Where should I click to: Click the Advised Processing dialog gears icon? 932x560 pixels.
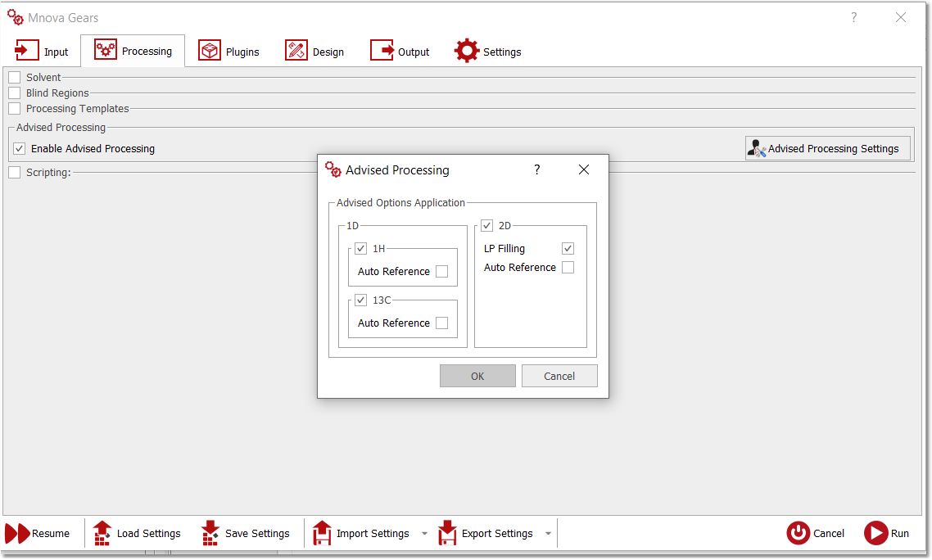(333, 170)
